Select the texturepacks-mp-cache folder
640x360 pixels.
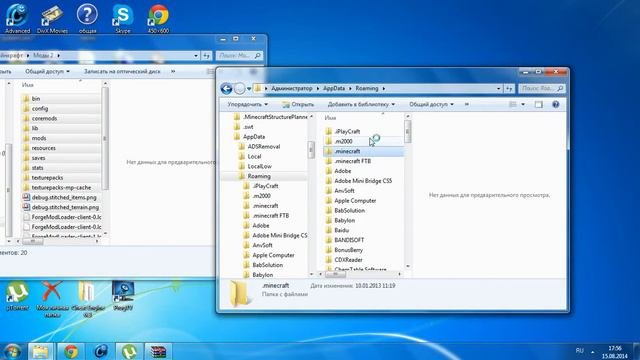61,187
